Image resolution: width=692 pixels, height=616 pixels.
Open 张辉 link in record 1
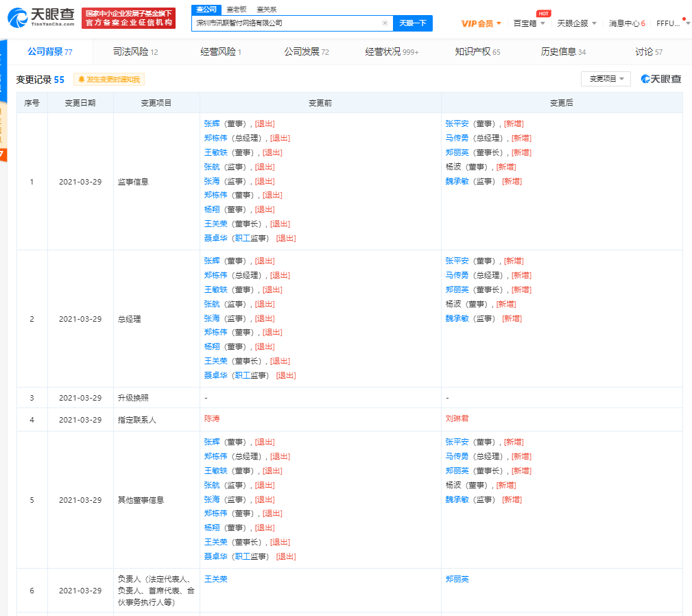point(212,124)
